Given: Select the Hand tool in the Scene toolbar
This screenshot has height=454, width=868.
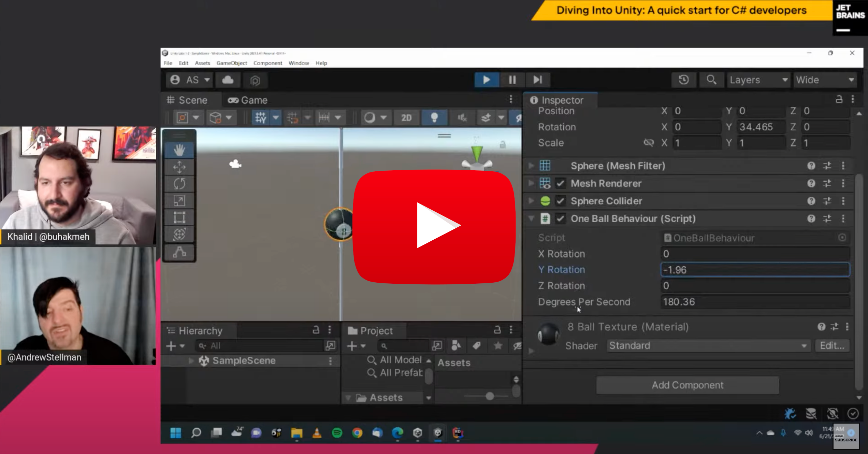Looking at the screenshot, I should [x=179, y=149].
